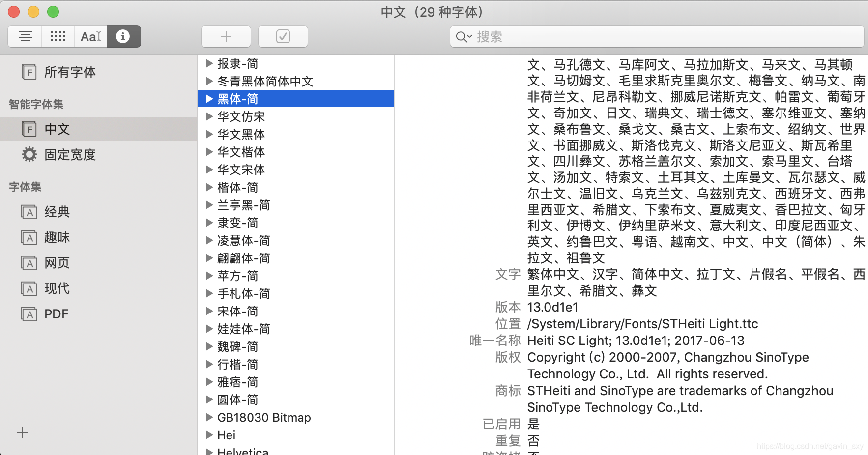Select the 圆体-简 font row
868x455 pixels.
[296, 399]
